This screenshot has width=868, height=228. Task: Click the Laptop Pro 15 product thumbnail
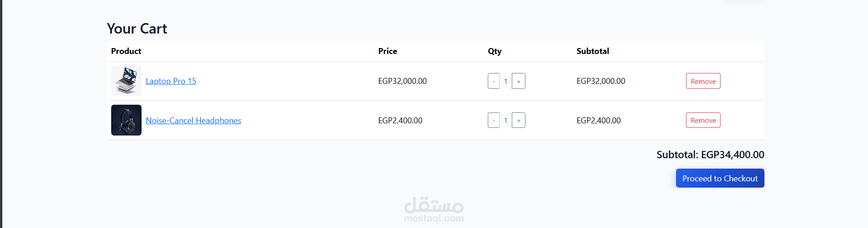[126, 81]
